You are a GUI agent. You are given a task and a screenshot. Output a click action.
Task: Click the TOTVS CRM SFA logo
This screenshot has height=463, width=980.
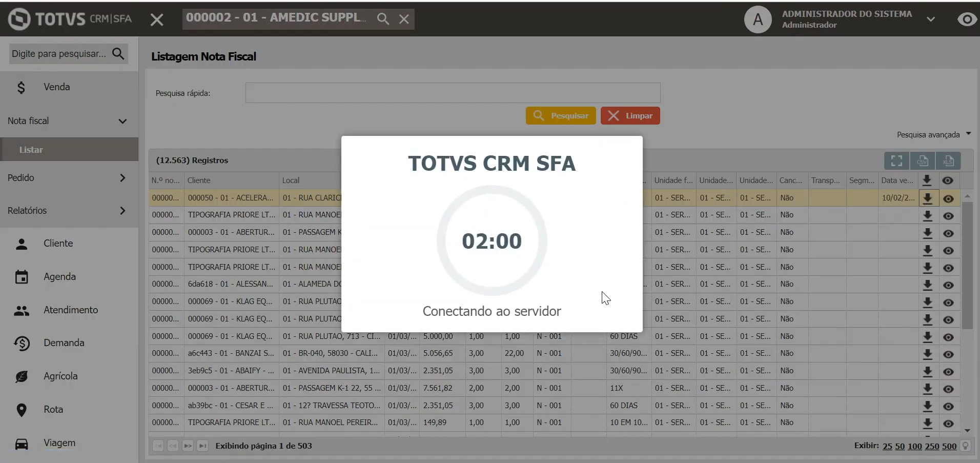(x=70, y=19)
